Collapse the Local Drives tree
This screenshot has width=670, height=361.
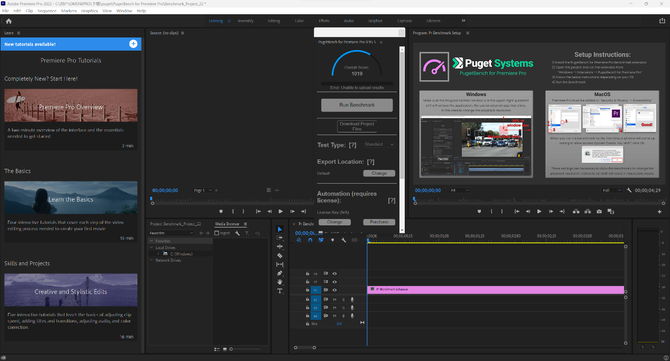151,247
